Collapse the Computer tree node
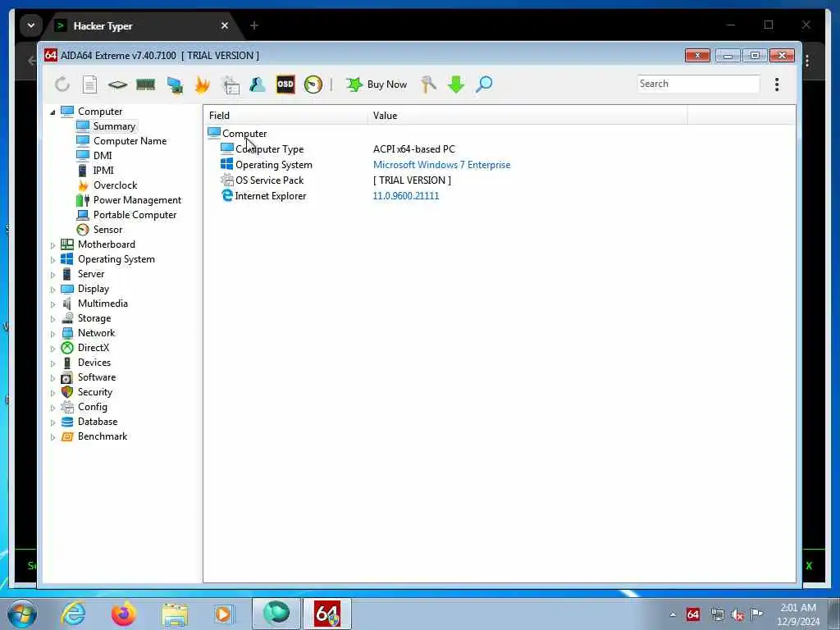 tap(52, 112)
